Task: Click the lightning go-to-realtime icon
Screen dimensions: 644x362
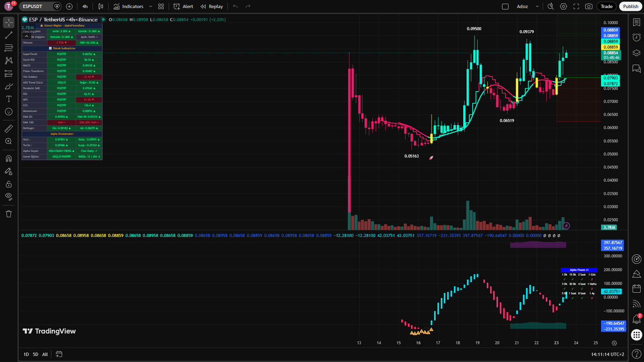Action: coord(566,226)
